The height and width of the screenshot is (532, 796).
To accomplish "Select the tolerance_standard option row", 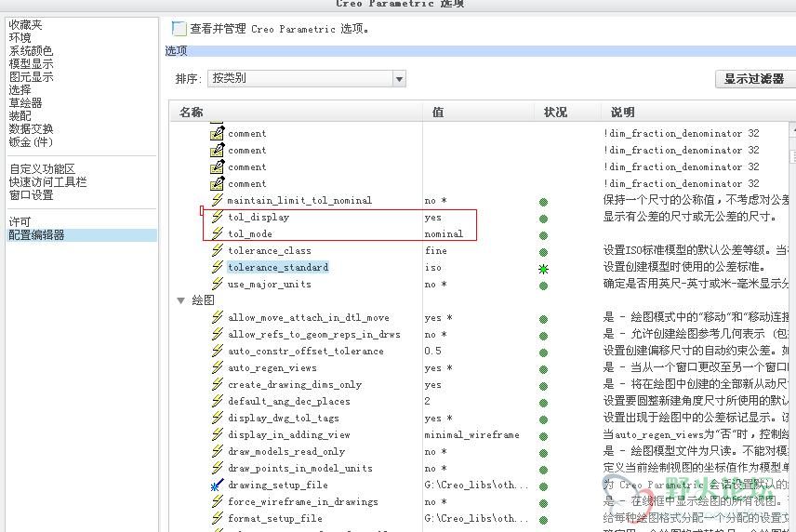I will point(278,267).
